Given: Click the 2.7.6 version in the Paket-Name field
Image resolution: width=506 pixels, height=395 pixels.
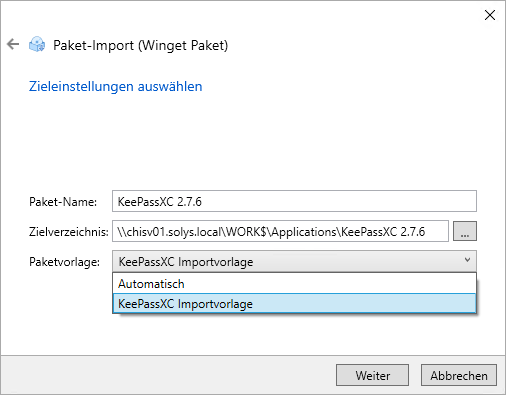Looking at the screenshot, I should tap(189, 202).
